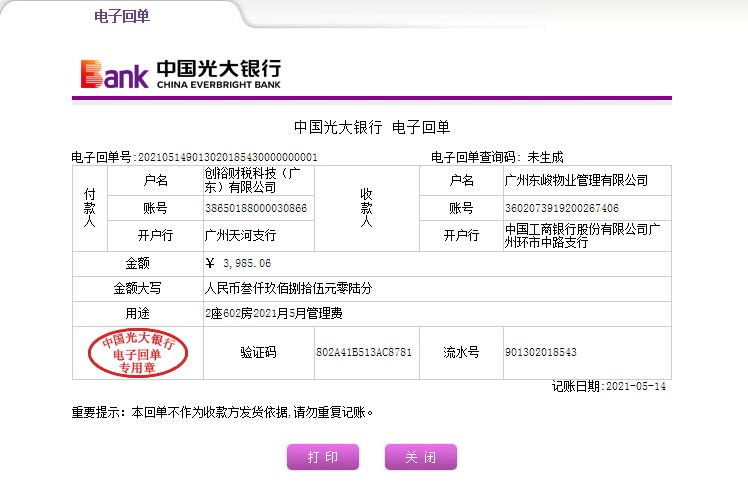748x496 pixels.
Task: Click the 电子回单查询码 未生成 text
Action: [497, 157]
